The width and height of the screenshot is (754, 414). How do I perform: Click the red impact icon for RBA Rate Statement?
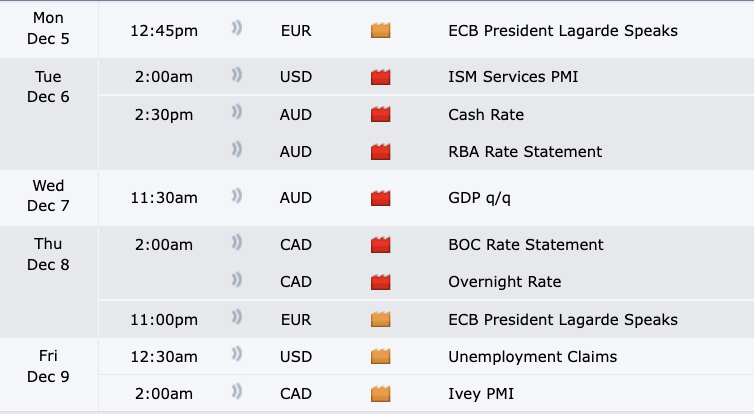[380, 152]
